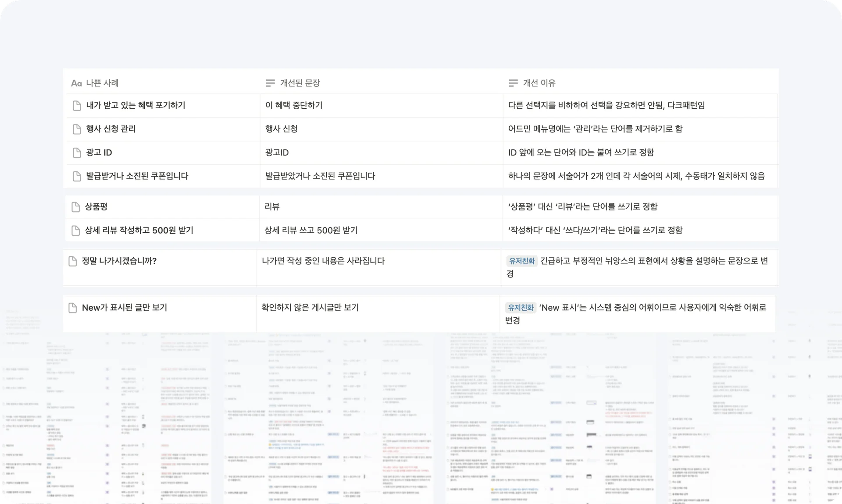Click the 유저친화 tag in 긴급하고 부정적인 row
Screen dimensions: 842x504
click(521, 261)
